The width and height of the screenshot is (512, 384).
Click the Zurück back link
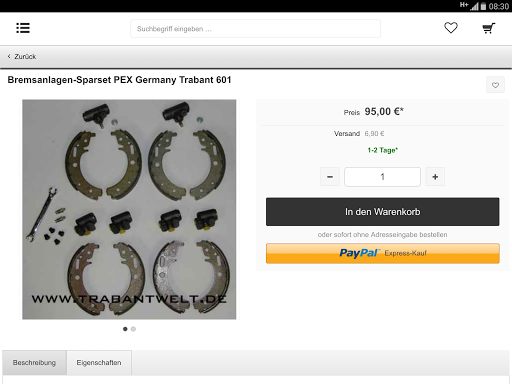[x=22, y=56]
